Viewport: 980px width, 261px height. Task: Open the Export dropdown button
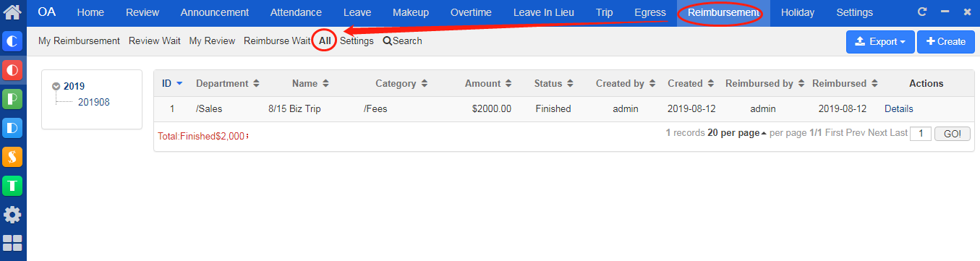pyautogui.click(x=880, y=42)
